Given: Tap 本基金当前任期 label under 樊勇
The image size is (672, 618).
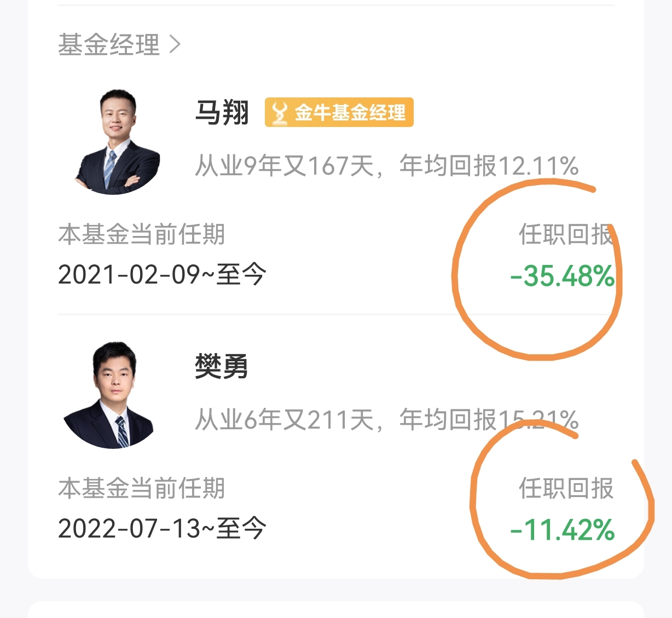Looking at the screenshot, I should click(x=142, y=488).
